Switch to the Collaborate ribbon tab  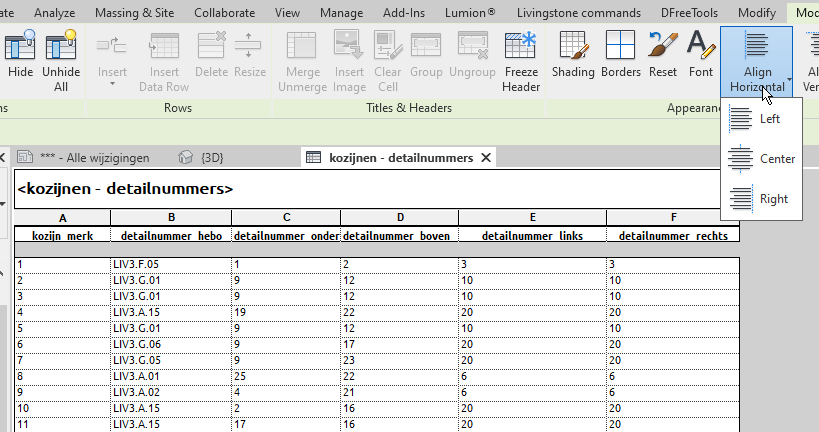tap(224, 13)
